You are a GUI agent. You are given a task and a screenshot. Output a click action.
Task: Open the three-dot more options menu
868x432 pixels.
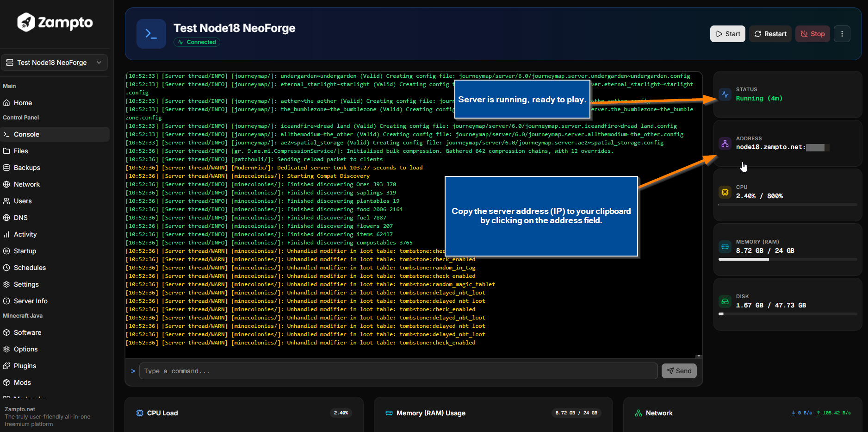click(842, 34)
